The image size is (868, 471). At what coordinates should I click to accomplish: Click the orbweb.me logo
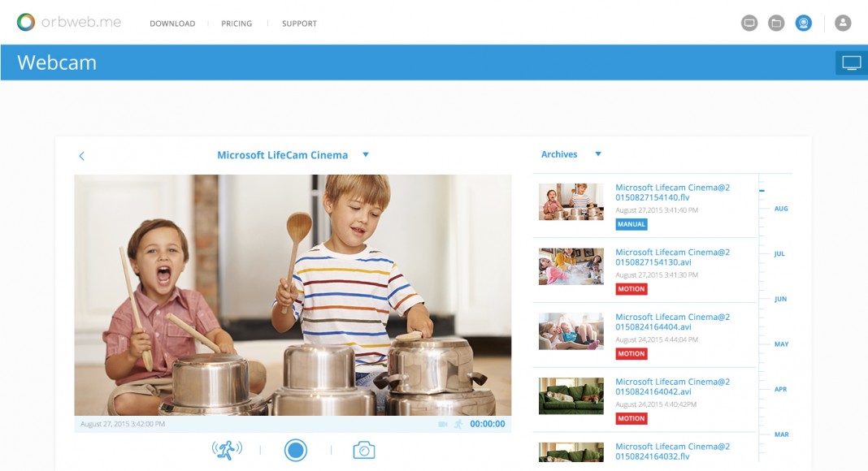[69, 22]
